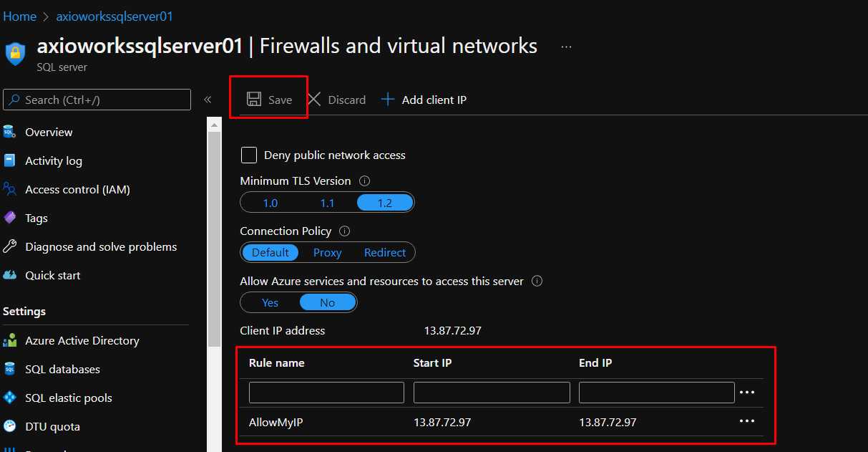Click the Access control (IAM) people icon

click(x=10, y=189)
